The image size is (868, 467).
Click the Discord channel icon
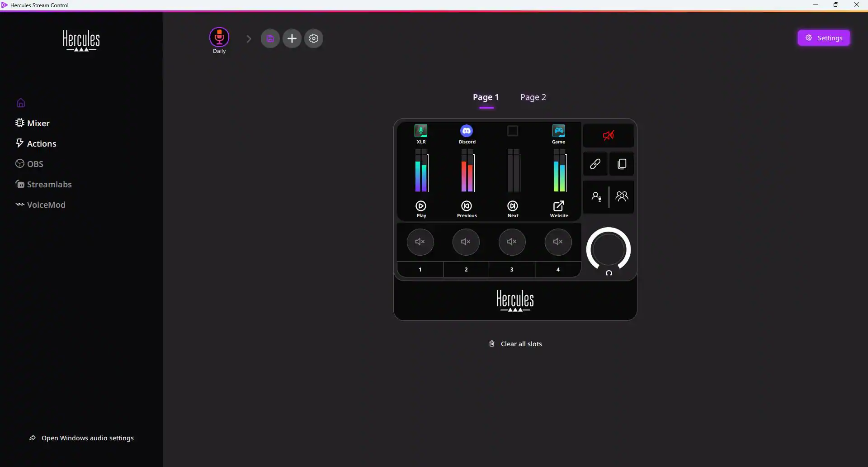click(x=467, y=131)
